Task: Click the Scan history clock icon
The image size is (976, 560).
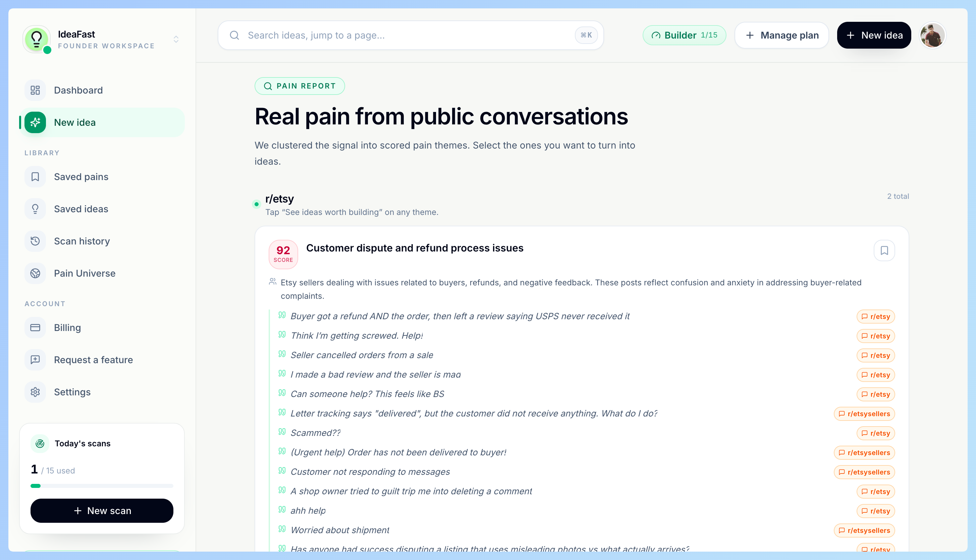Action: (x=35, y=241)
